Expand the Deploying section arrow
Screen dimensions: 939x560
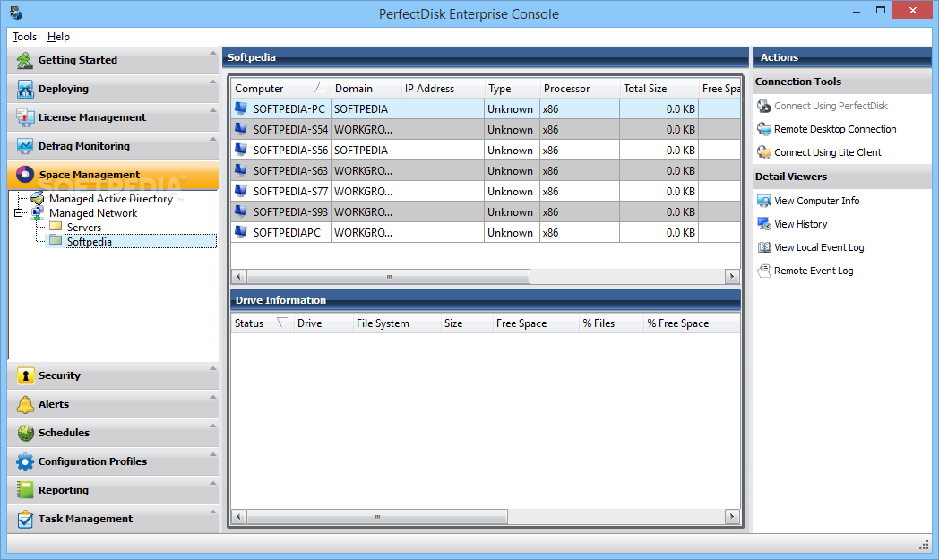(212, 82)
